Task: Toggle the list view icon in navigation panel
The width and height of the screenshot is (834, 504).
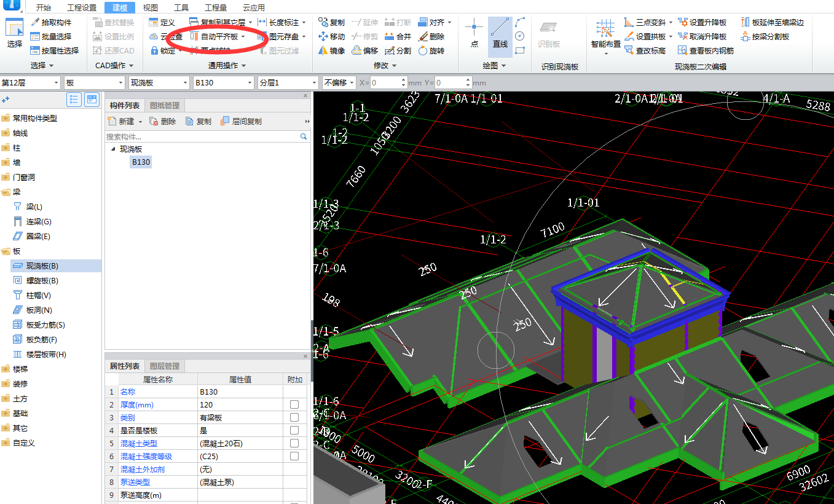Action: [74, 99]
